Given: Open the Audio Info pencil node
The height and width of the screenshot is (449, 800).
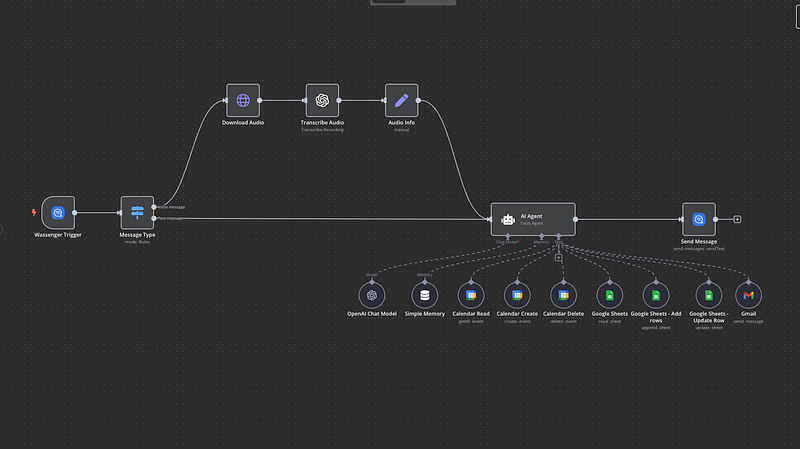Looking at the screenshot, I should coord(401,101).
